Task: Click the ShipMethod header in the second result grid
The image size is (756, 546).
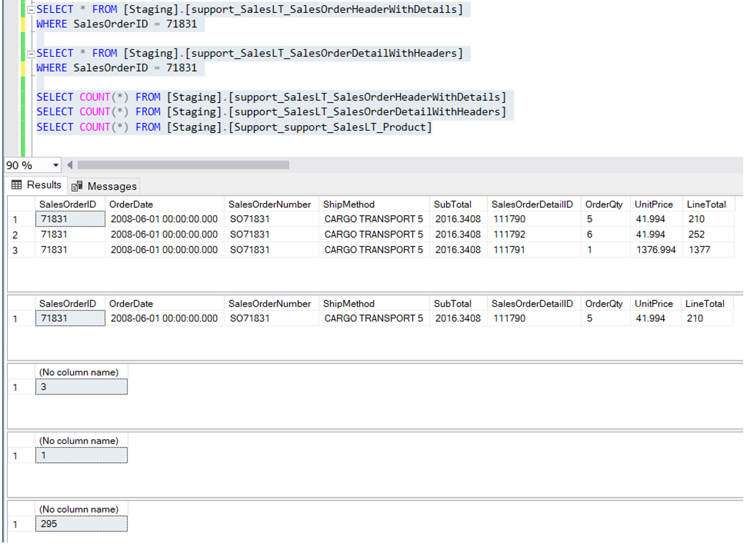Action: click(349, 304)
